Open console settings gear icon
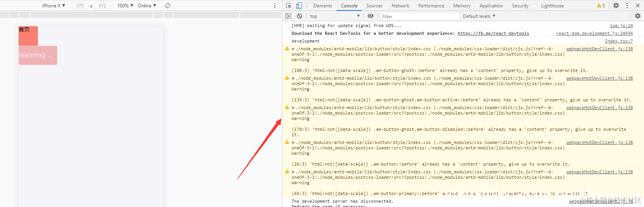644x207 pixels. point(638,16)
